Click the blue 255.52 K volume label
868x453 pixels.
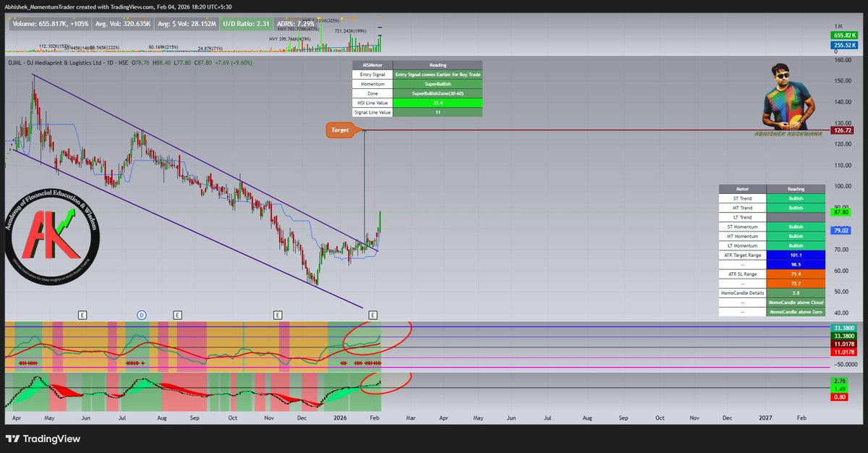[843, 45]
